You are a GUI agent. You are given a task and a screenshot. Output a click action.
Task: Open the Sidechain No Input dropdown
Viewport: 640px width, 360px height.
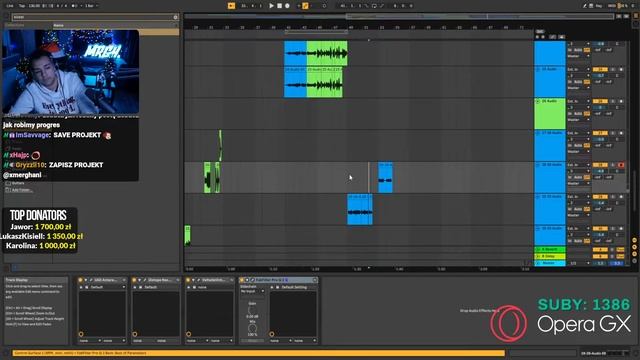point(252,291)
